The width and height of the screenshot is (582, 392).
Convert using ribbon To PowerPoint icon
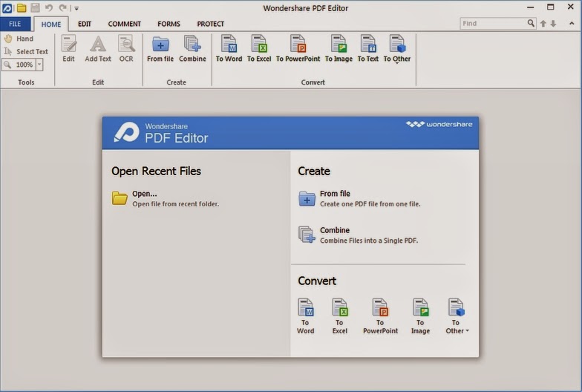[298, 49]
